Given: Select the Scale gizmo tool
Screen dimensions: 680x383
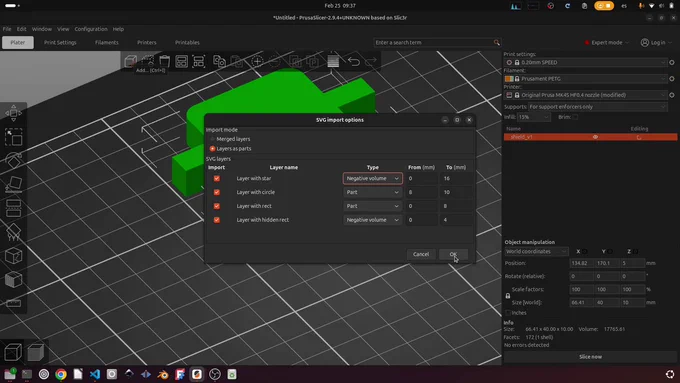Looking at the screenshot, I should [13, 137].
